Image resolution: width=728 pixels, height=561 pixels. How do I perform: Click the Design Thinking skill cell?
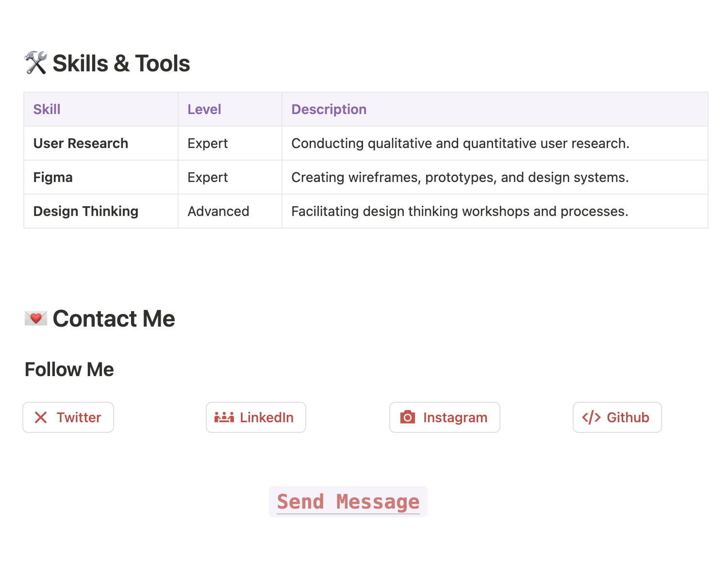point(101,211)
